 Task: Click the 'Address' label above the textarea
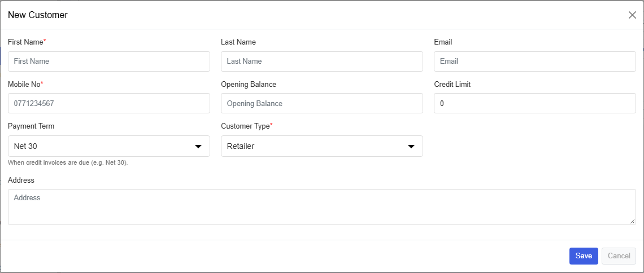point(21,180)
